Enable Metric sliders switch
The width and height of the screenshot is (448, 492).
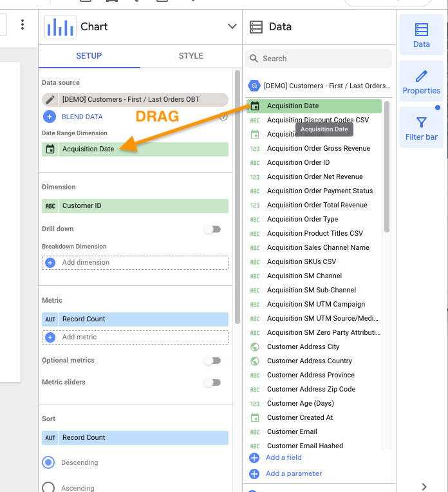pyautogui.click(x=212, y=383)
